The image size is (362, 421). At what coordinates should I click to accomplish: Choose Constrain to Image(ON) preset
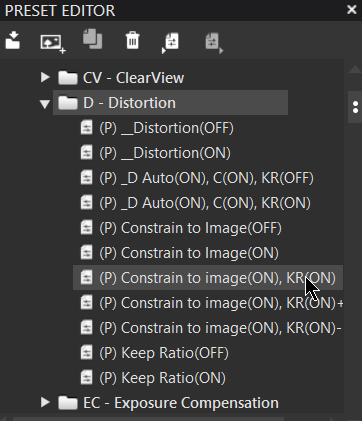coord(189,253)
